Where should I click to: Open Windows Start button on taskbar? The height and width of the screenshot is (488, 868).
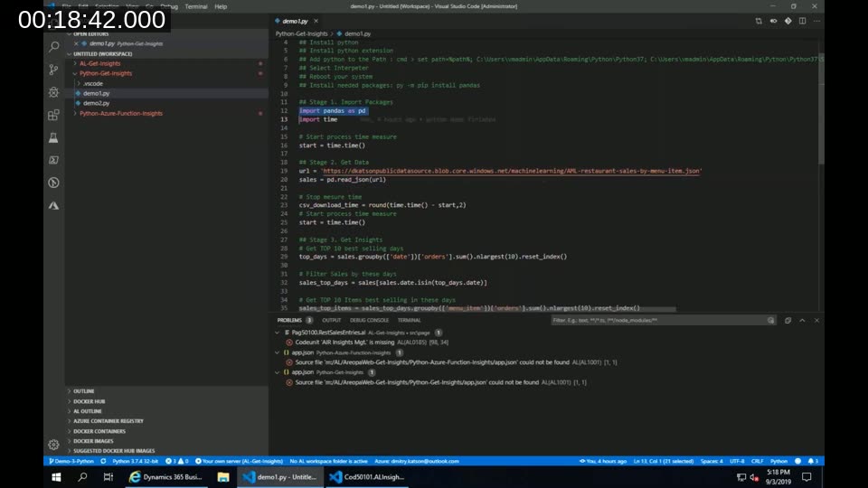(x=56, y=477)
